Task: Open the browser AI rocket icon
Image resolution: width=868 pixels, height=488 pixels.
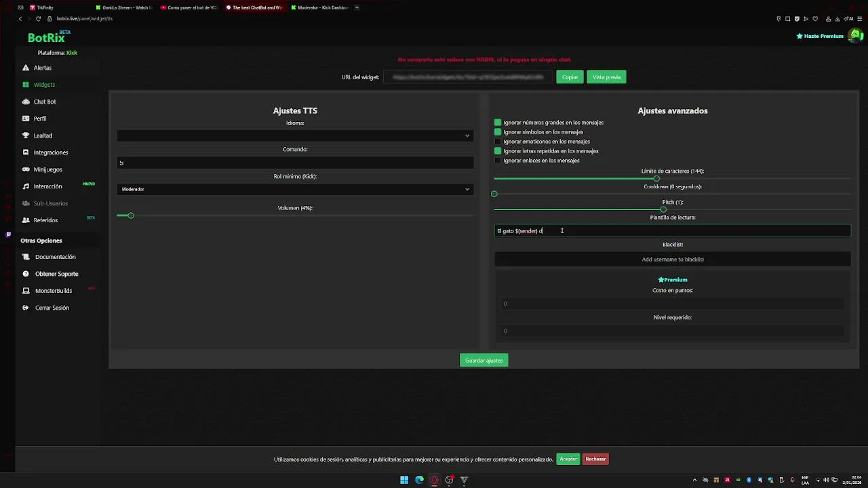Action: pos(850,19)
